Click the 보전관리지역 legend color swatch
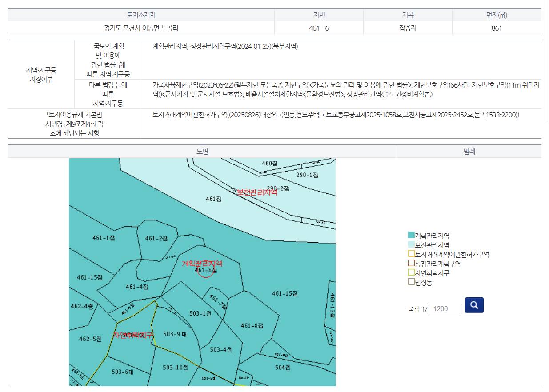 coord(411,244)
